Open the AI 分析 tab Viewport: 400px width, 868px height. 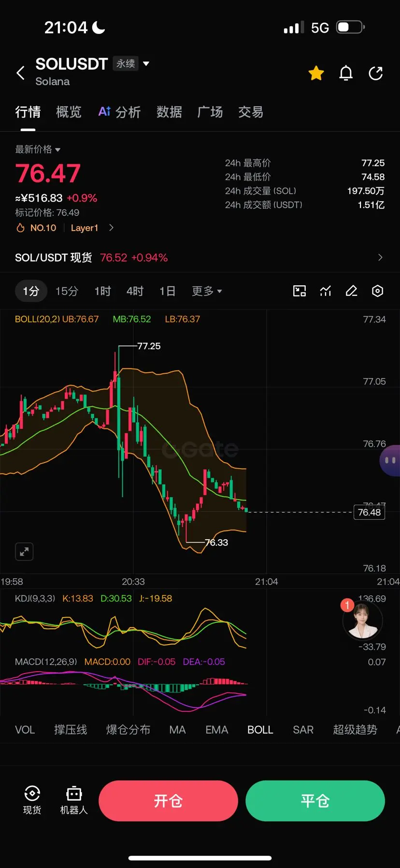(119, 112)
